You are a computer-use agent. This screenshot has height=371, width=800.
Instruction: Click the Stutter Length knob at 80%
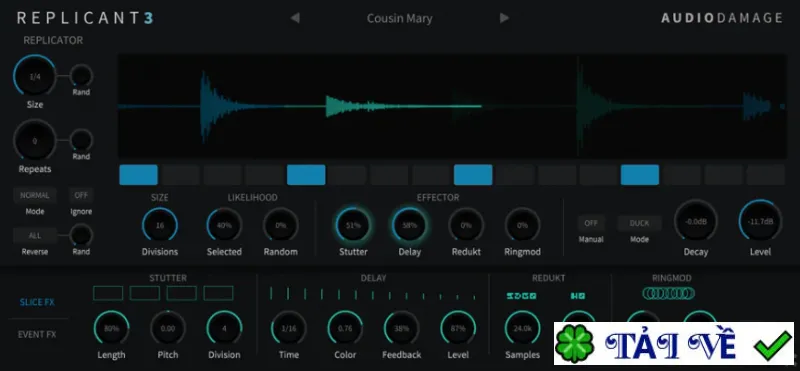pos(111,328)
